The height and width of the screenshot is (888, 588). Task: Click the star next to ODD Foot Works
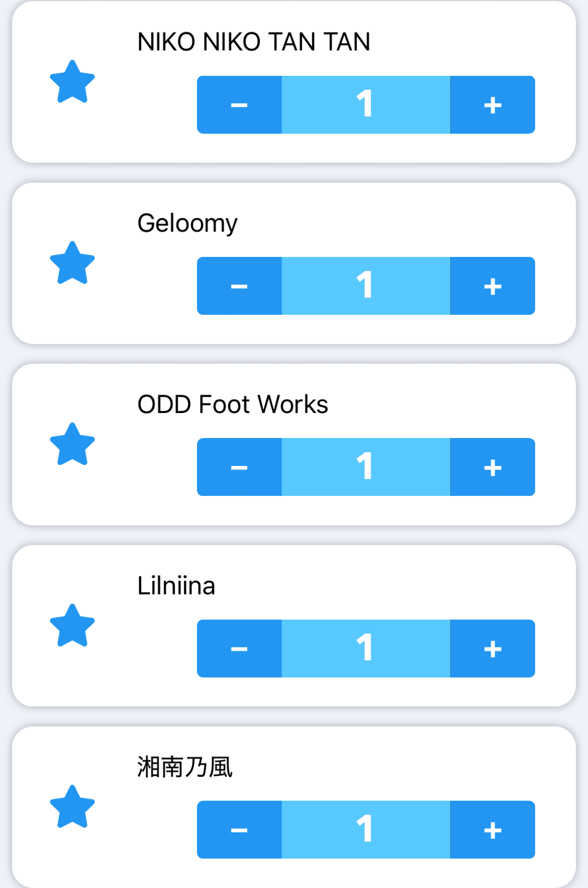click(72, 444)
